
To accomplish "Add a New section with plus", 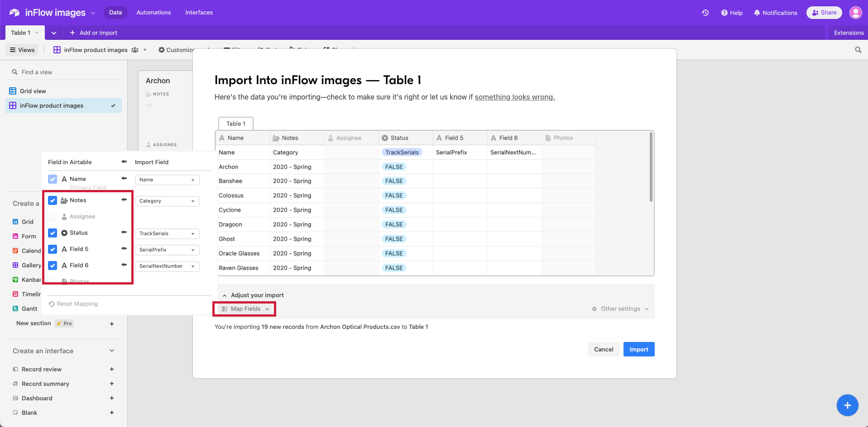I will 112,323.
